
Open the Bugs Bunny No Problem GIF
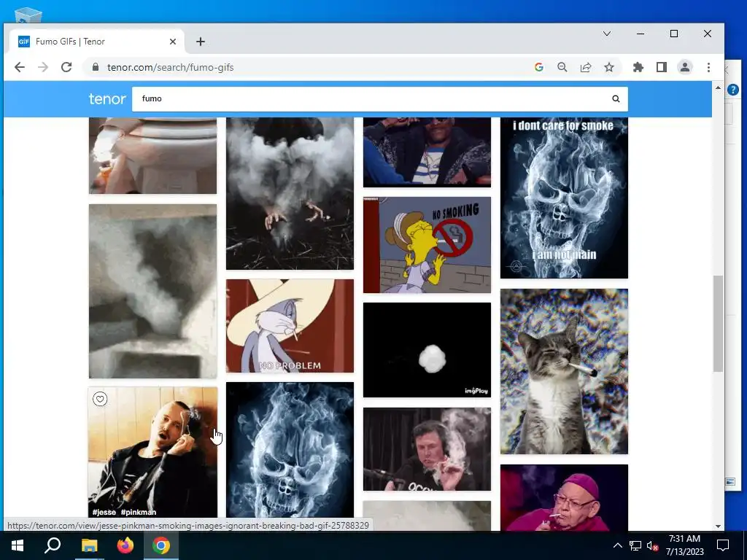click(x=290, y=326)
